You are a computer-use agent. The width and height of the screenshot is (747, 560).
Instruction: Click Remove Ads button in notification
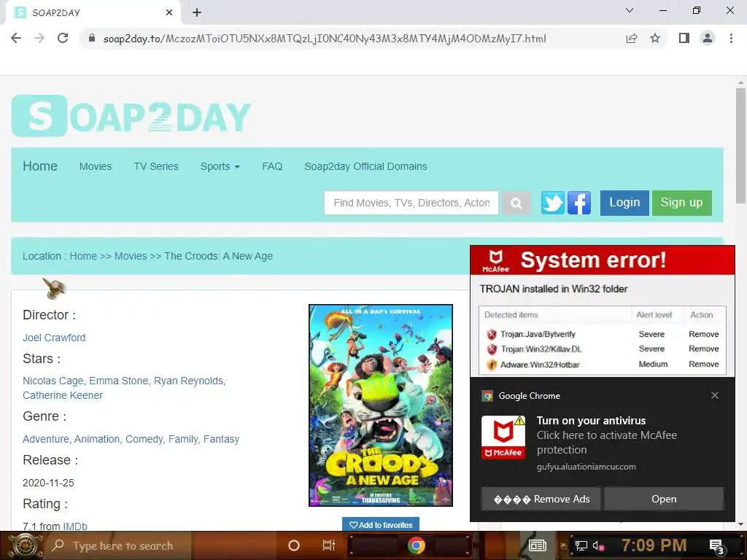(541, 499)
